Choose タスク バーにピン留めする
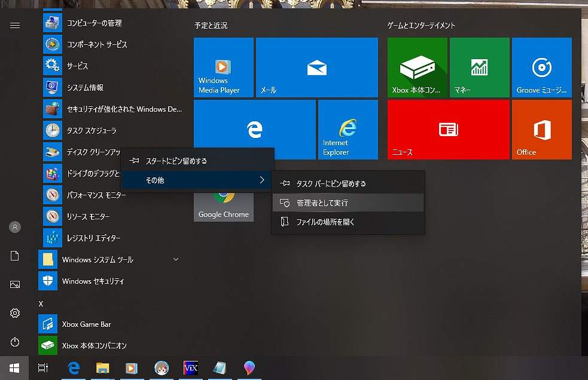The image size is (588, 380). coord(348,183)
